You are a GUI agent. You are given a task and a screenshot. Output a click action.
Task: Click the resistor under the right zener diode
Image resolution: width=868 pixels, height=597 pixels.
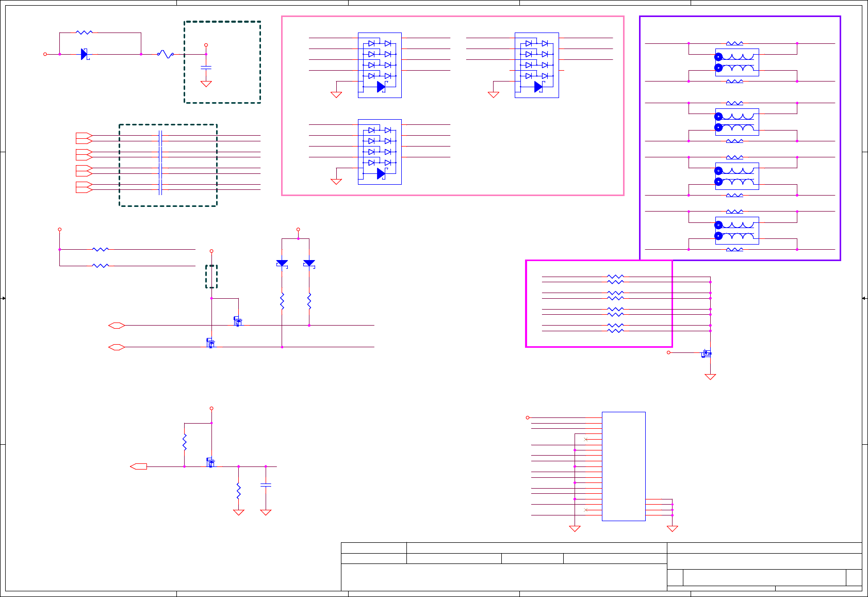pyautogui.click(x=309, y=301)
